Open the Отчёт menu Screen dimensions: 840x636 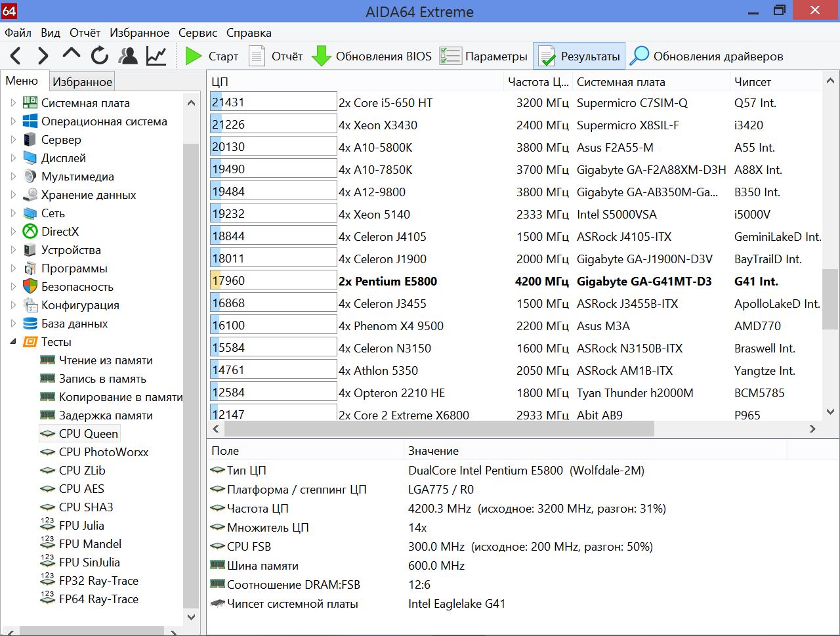coord(85,33)
